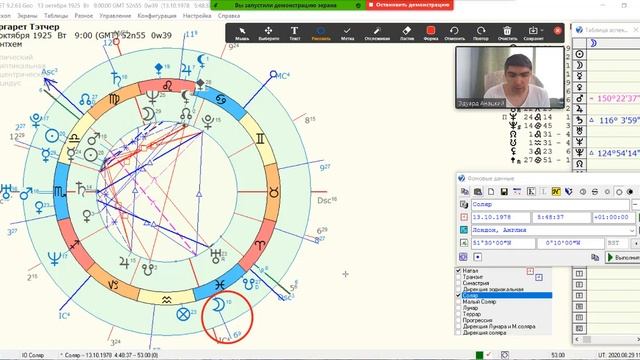Open the Экраны menu

[27, 16]
